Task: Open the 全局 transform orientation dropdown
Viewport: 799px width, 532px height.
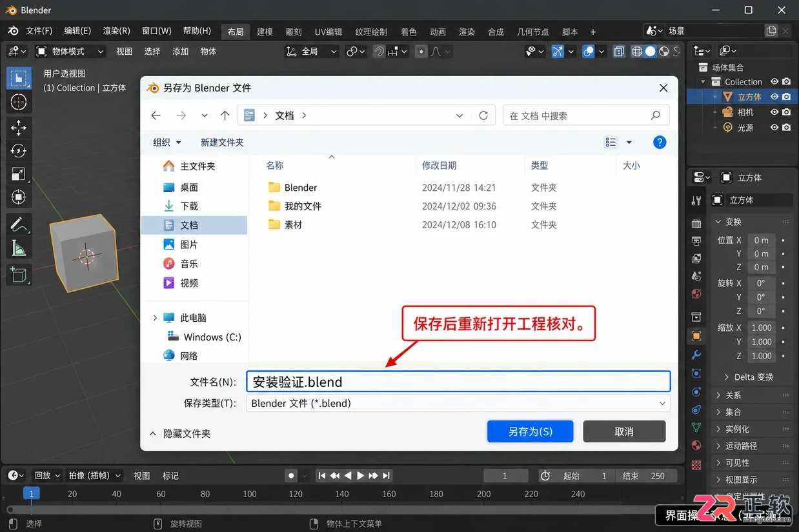Action: point(312,52)
